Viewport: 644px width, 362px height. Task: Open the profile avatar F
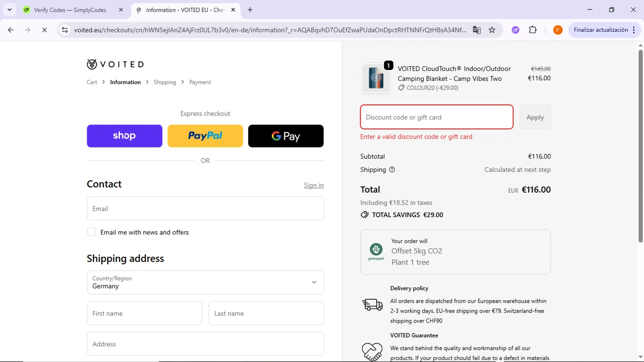pyautogui.click(x=558, y=30)
